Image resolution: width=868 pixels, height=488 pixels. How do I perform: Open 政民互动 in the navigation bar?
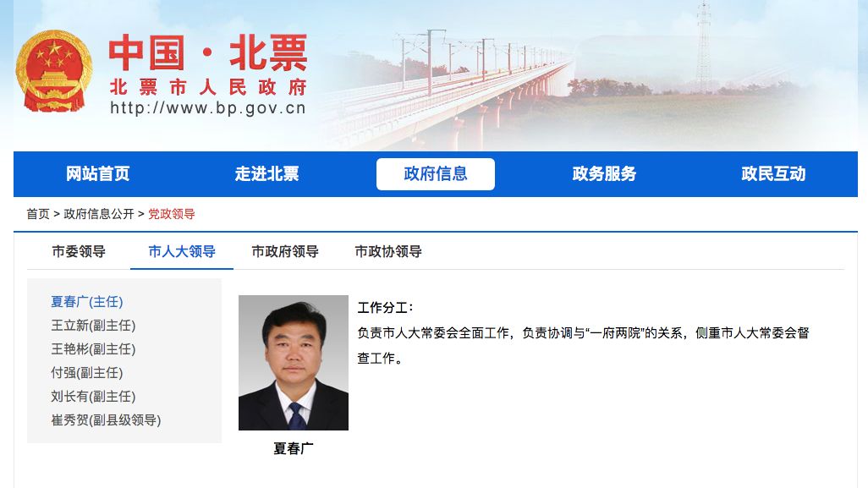(773, 173)
